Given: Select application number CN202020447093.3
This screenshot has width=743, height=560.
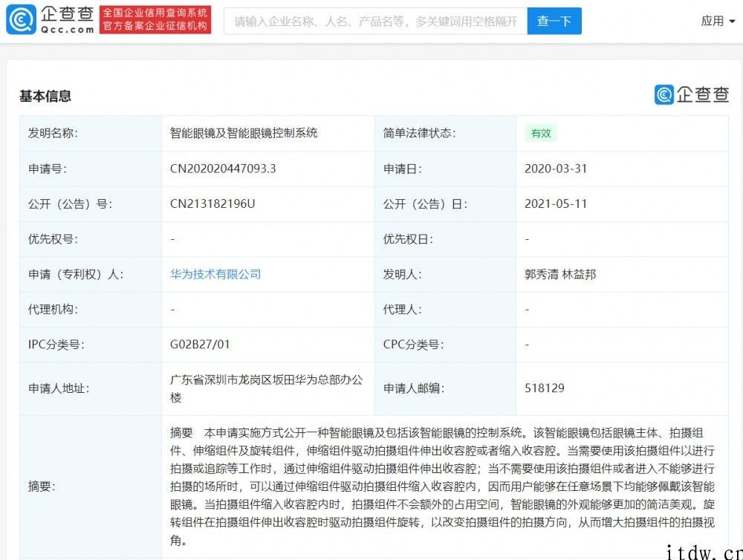Looking at the screenshot, I should coord(223,169).
